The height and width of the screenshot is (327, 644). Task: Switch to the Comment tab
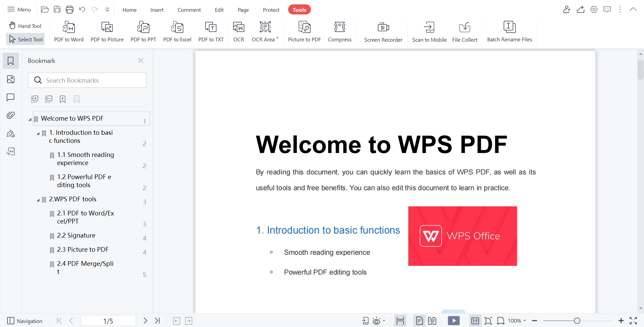click(189, 10)
